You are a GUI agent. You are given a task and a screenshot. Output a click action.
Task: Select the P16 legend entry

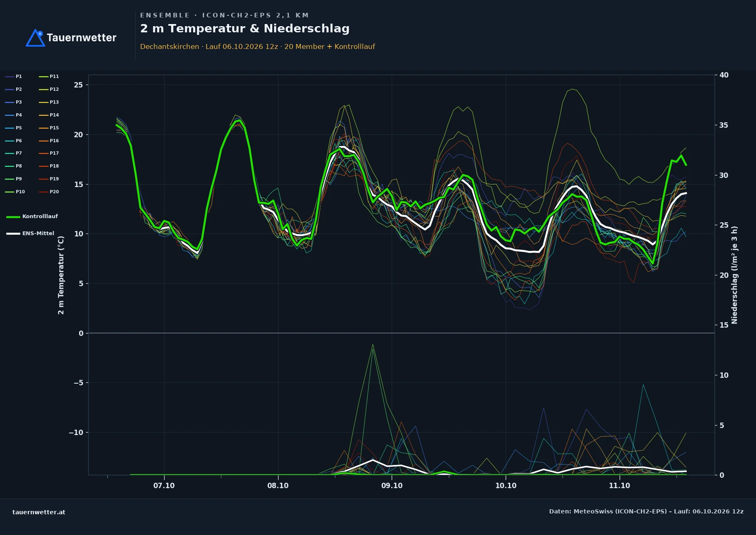pos(49,141)
